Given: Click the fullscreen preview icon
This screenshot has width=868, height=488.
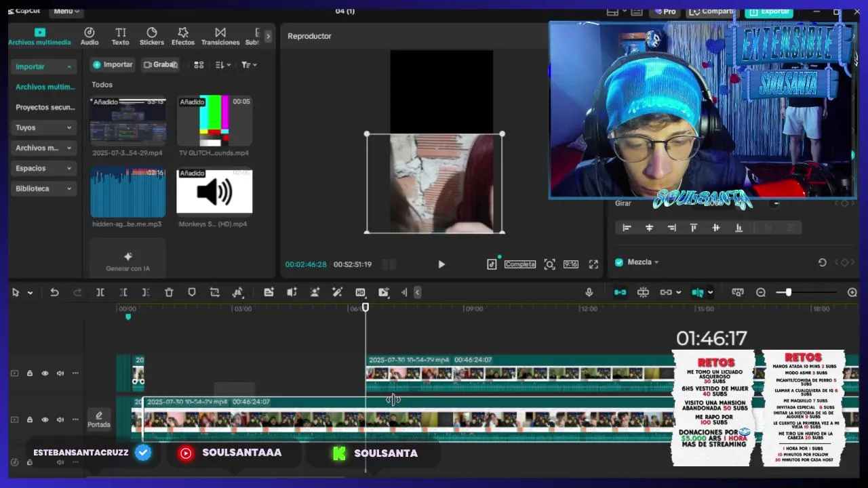Looking at the screenshot, I should 593,264.
